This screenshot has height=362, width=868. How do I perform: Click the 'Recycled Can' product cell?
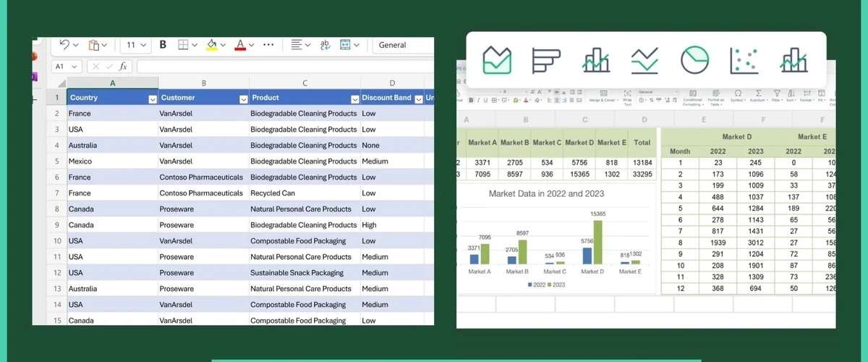click(x=305, y=193)
